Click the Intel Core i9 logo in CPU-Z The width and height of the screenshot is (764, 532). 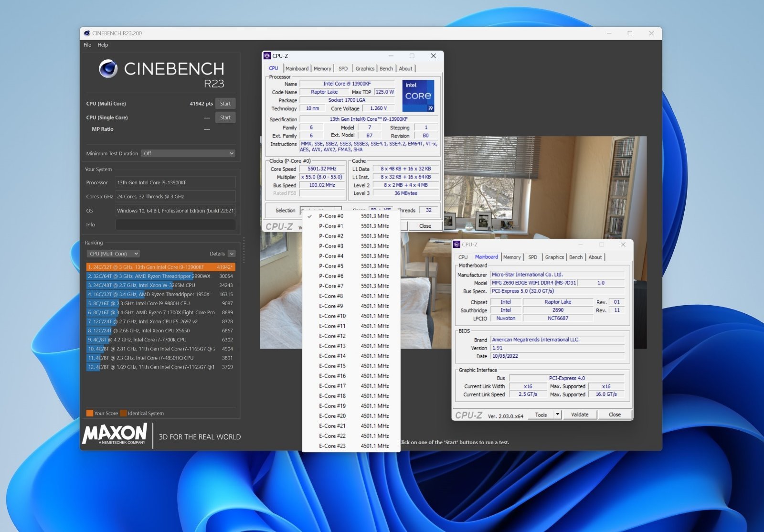[418, 96]
